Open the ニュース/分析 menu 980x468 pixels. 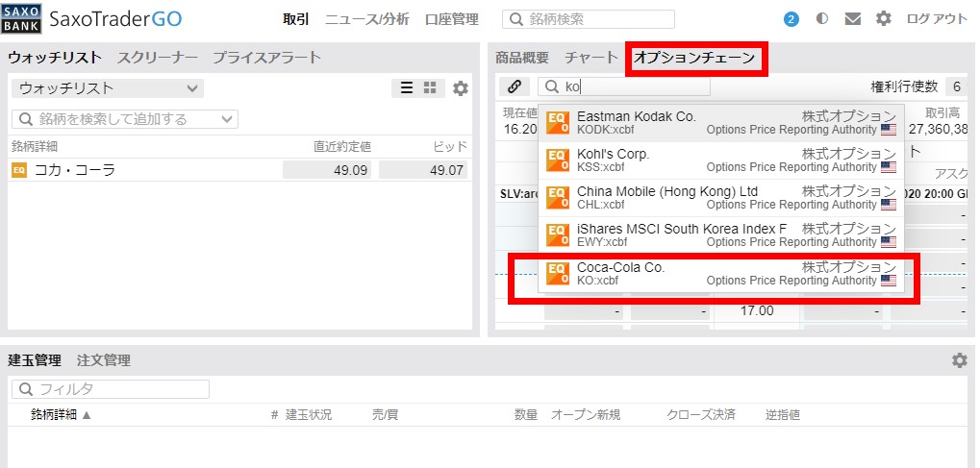366,19
